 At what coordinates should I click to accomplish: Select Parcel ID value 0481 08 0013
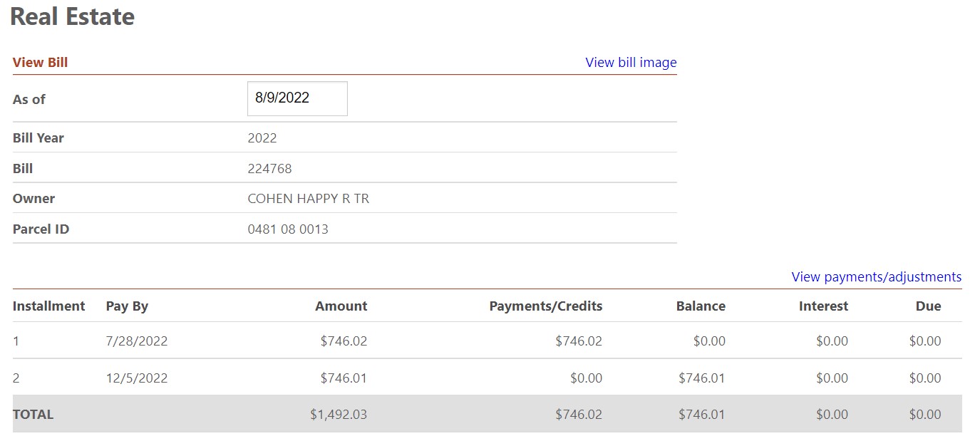[x=288, y=229]
